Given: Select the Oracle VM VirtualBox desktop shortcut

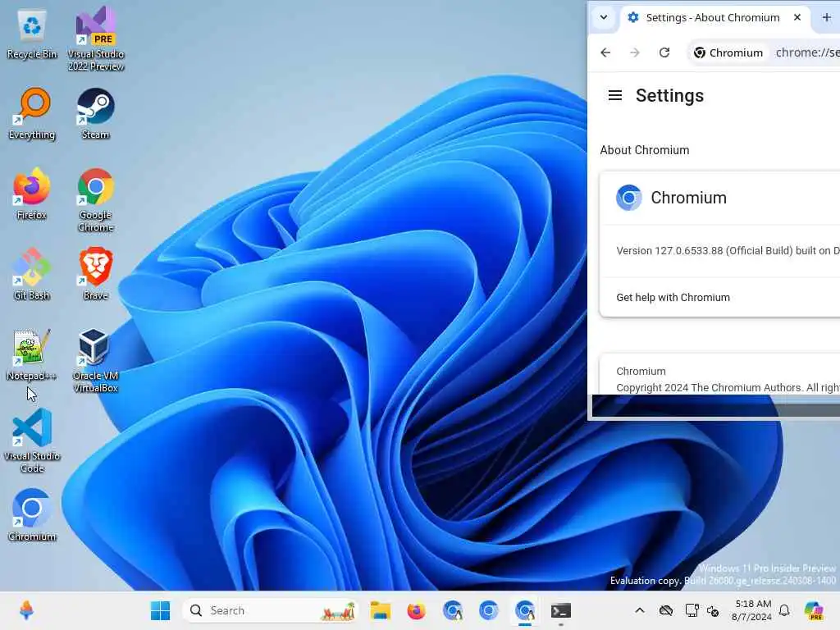Looking at the screenshot, I should click(95, 360).
